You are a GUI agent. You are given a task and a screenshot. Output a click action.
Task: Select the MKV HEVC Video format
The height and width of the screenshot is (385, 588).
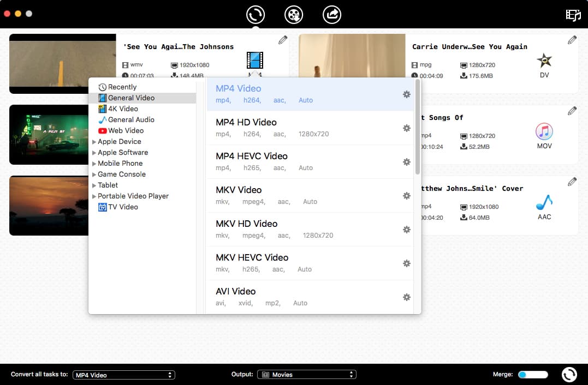coord(251,257)
